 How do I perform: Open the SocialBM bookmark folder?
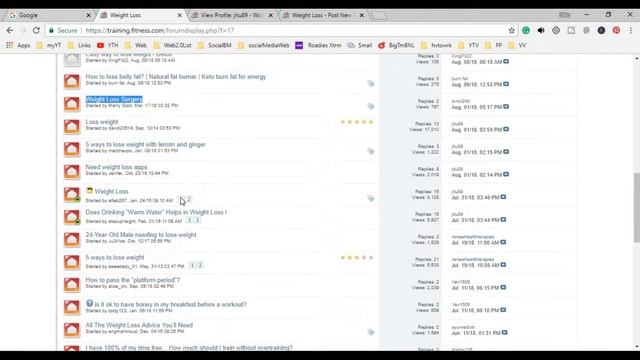[215, 45]
